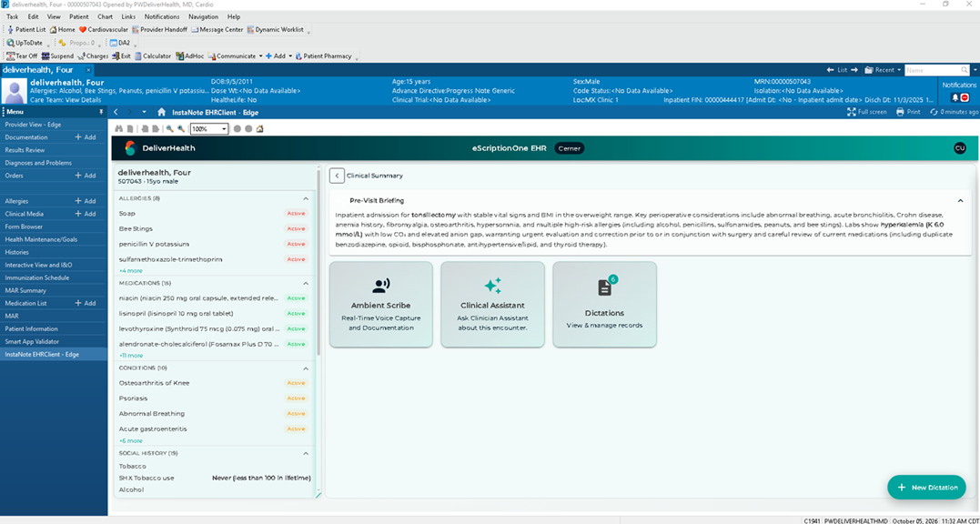Image resolution: width=980 pixels, height=524 pixels.
Task: Open the Navigation menu
Action: pos(204,17)
